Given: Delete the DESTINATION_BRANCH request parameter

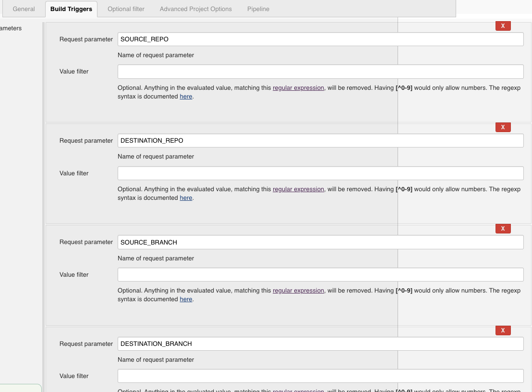Looking at the screenshot, I should click(x=503, y=330).
